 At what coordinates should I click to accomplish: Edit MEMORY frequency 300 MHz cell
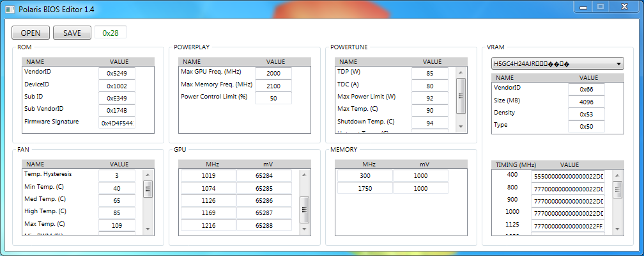click(x=365, y=176)
